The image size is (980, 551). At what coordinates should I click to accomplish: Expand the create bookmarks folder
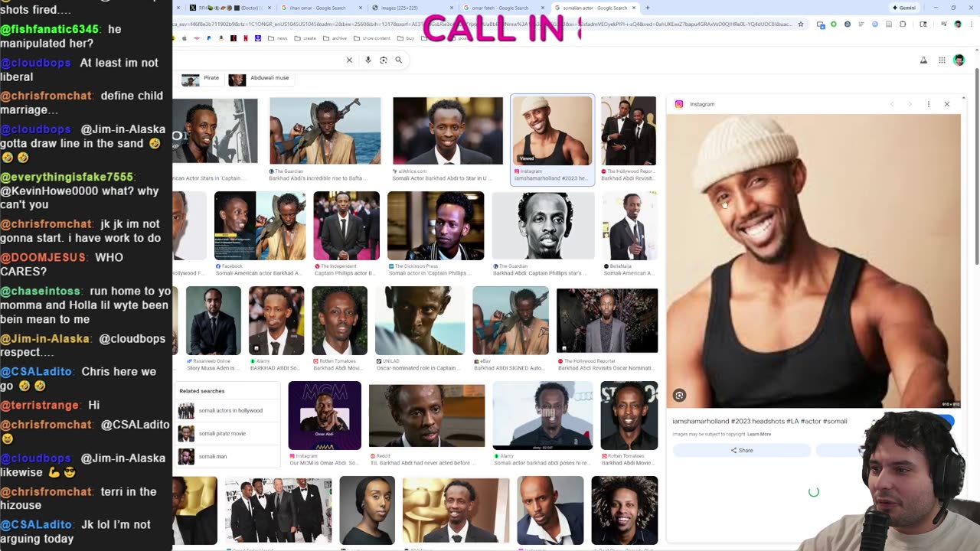[x=305, y=38]
